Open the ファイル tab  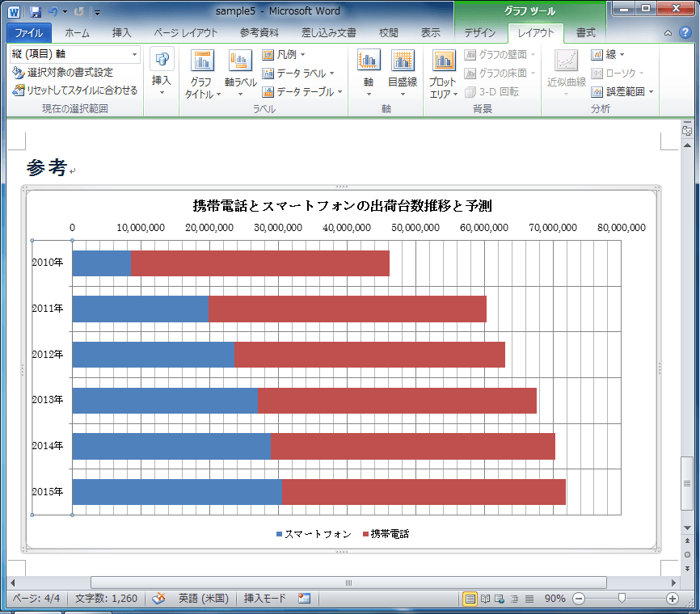(29, 32)
